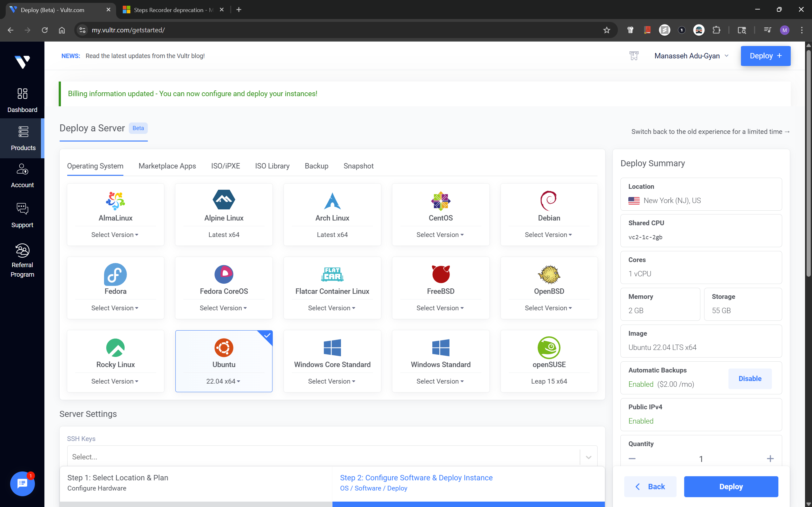Viewport: 812px width, 507px height.
Task: Reload the page
Action: coord(45,30)
